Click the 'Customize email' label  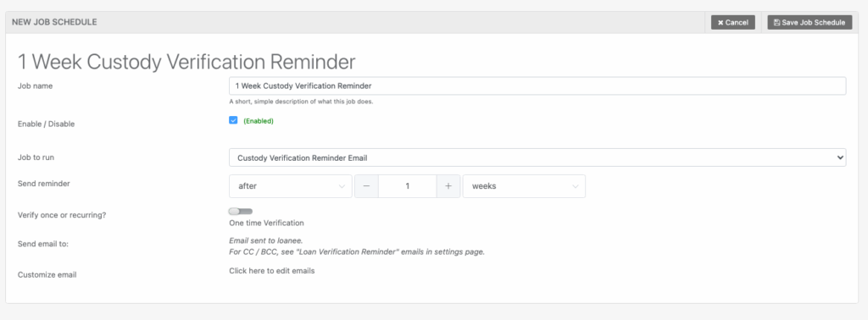click(x=47, y=274)
